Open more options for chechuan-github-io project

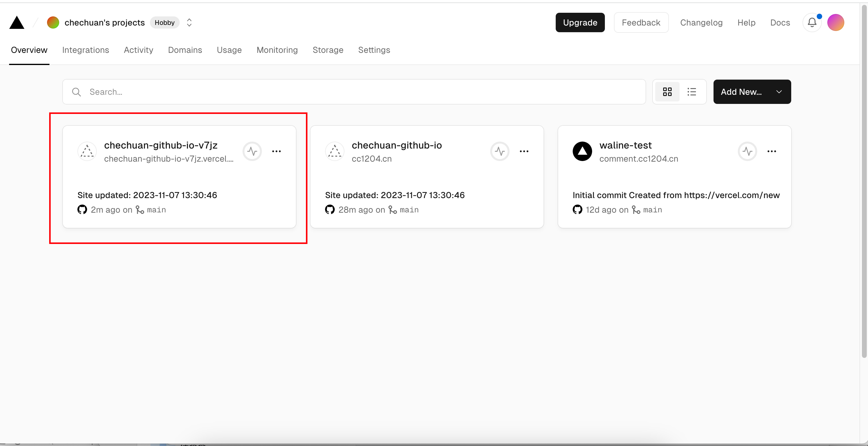click(x=524, y=151)
